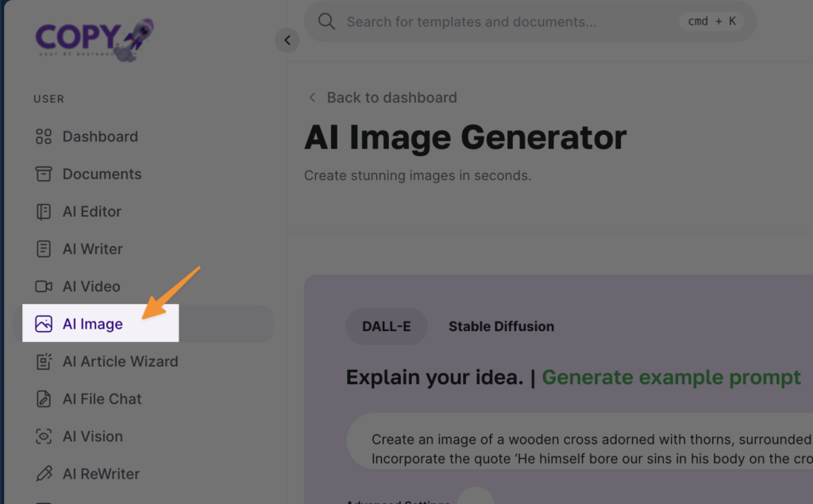Click the AI Vision eye-scan icon
This screenshot has height=504, width=813.
pos(44,437)
